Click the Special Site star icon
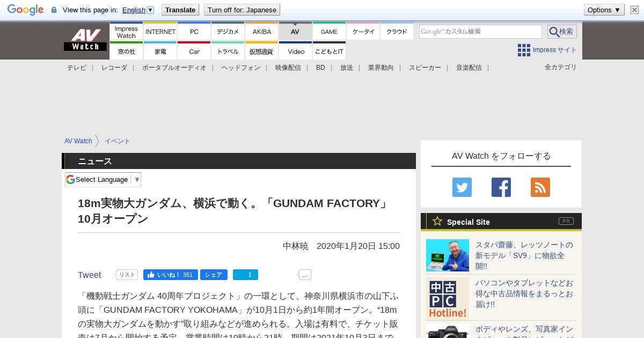Image resolution: width=644 pixels, height=338 pixels. 437,221
